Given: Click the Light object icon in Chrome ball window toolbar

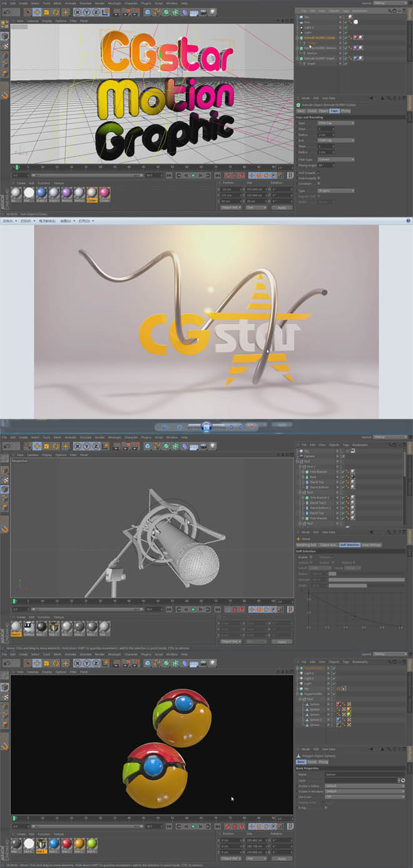Looking at the screenshot, I should [x=213, y=663].
